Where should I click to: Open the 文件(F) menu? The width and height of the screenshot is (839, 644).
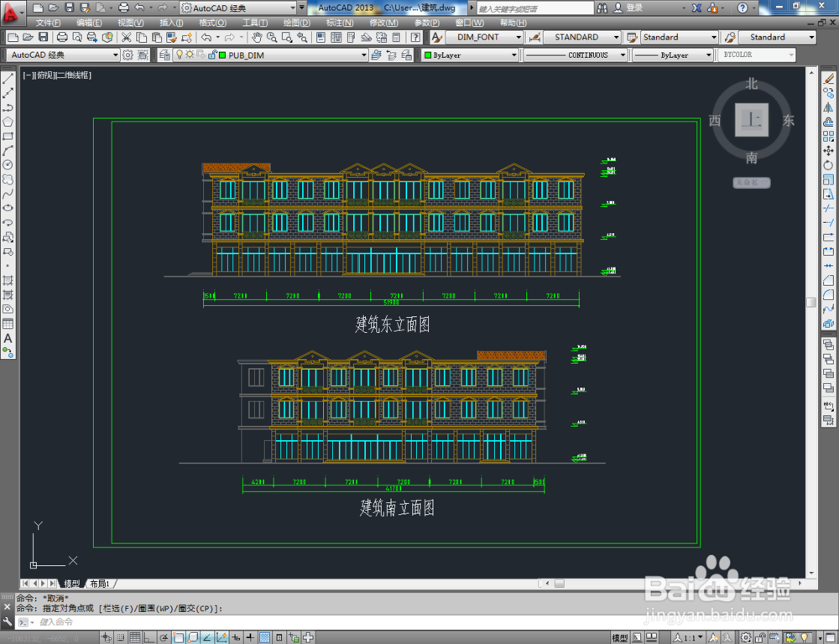(x=48, y=23)
